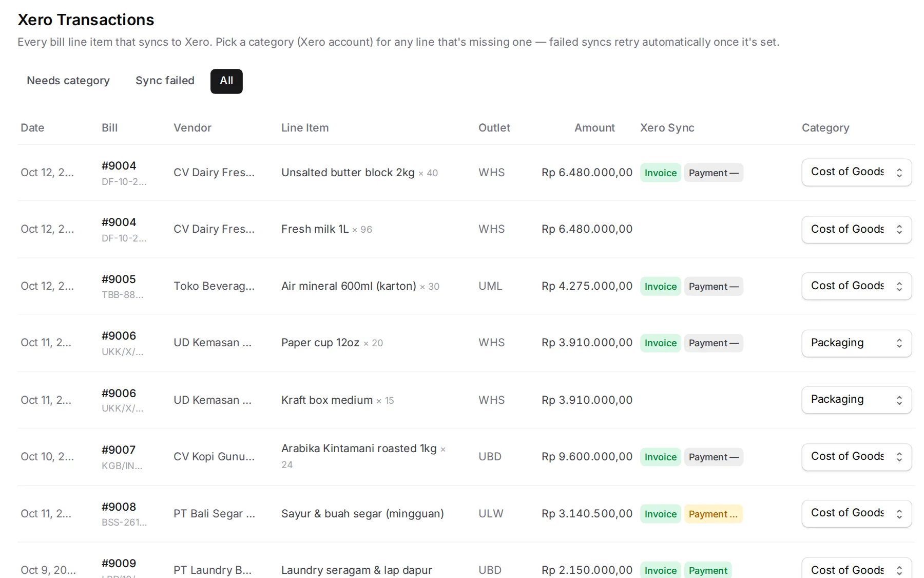Image resolution: width=924 pixels, height=578 pixels.
Task: Click Invoice badge on Arabika Kintamani row
Action: (661, 457)
